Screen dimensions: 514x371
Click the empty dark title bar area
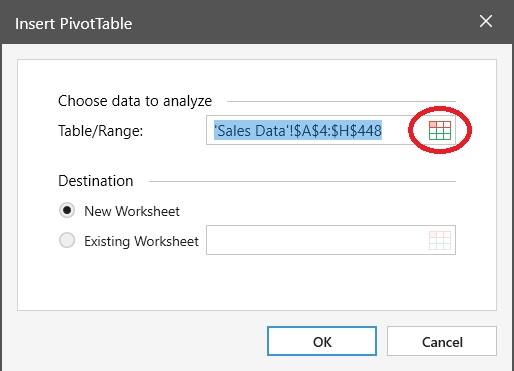point(300,22)
